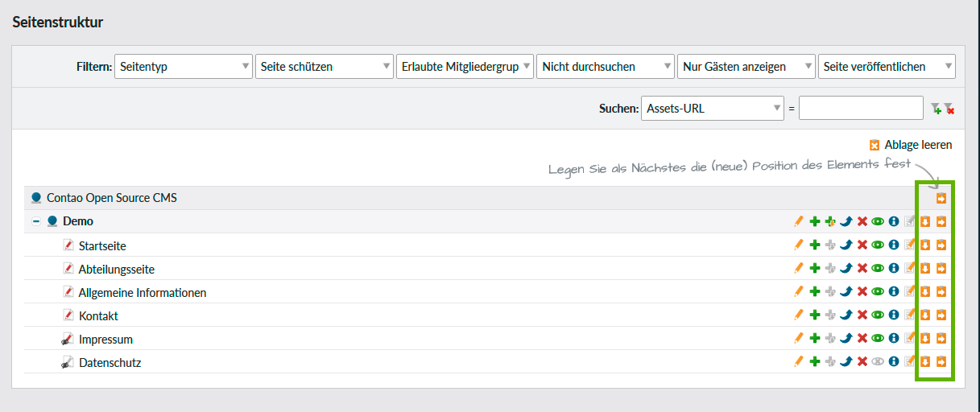Paste into Contao Open Source CMS root
Screen dimensions: 980x412
pyautogui.click(x=941, y=199)
